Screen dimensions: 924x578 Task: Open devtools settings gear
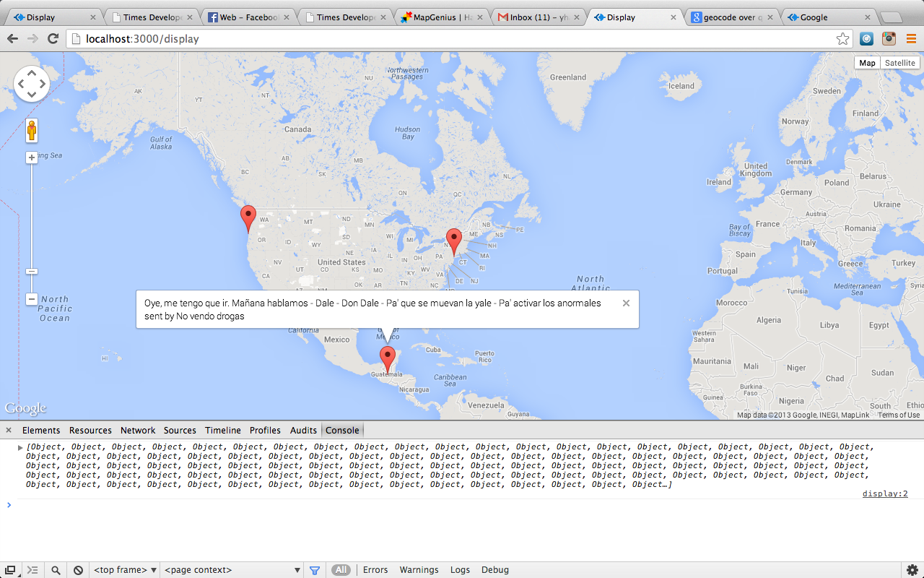pyautogui.click(x=912, y=570)
